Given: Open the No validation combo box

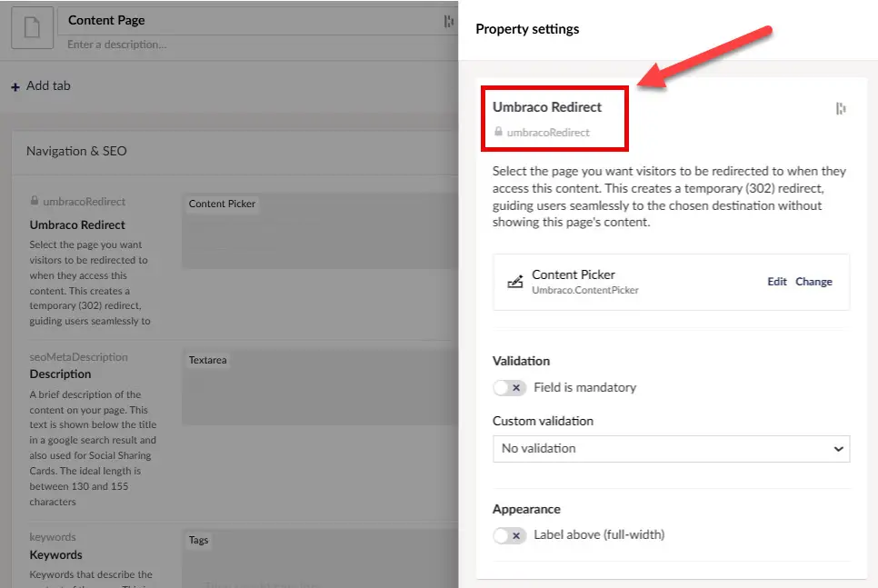Looking at the screenshot, I should click(x=671, y=448).
